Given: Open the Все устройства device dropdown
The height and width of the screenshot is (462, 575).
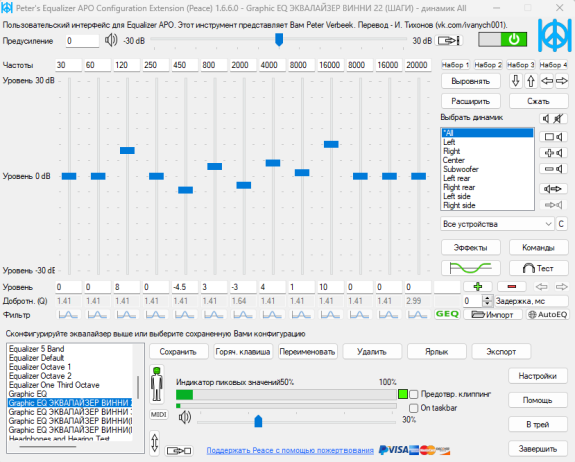Looking at the screenshot, I should tap(497, 224).
